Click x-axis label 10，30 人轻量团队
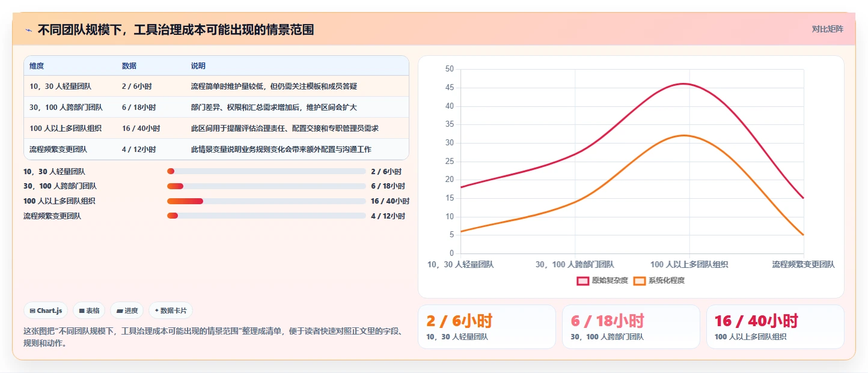The image size is (868, 373). 460,264
